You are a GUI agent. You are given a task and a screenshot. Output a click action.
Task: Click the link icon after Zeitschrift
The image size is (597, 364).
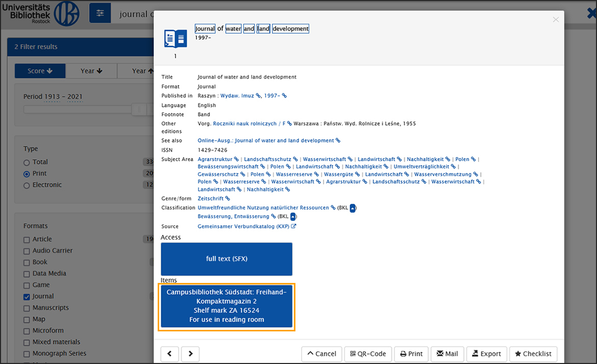click(x=228, y=198)
